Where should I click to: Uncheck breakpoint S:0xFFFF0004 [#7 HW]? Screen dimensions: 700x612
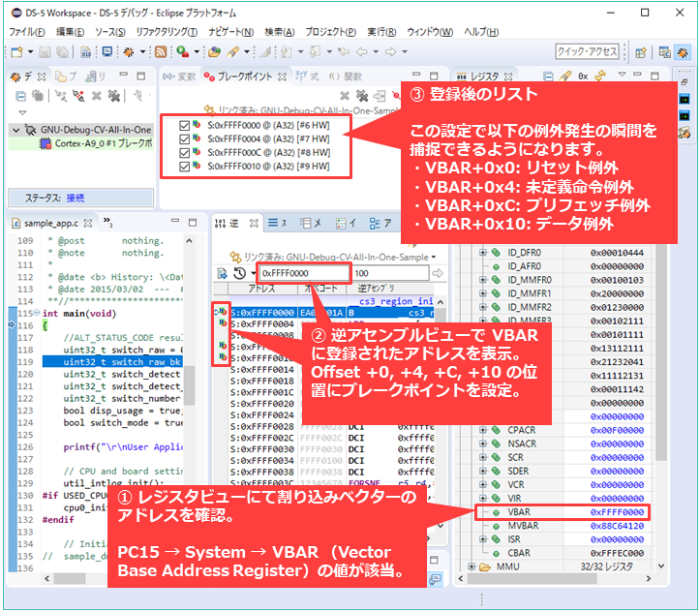pyautogui.click(x=184, y=139)
